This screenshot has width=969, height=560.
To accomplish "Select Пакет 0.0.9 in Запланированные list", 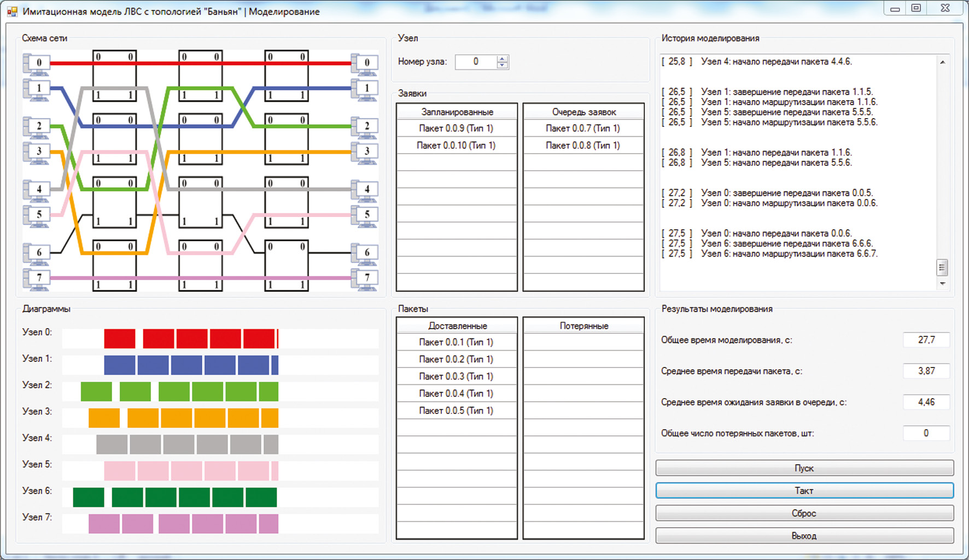I will pos(456,129).
